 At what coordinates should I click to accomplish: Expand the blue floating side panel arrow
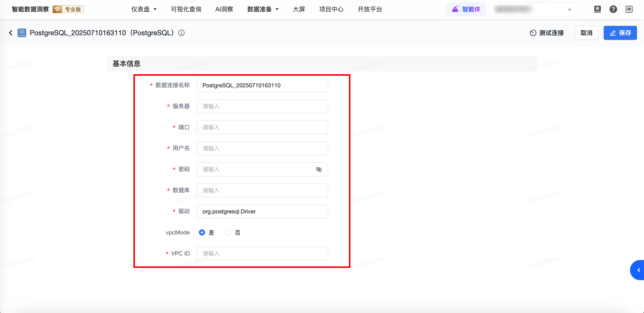(639, 270)
